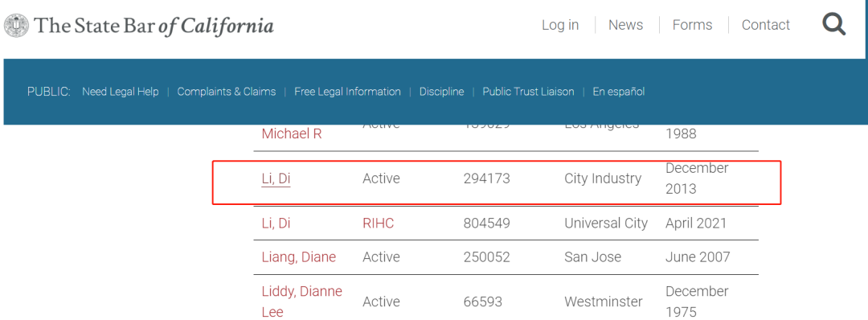Open the search magnifying glass icon
This screenshot has width=868, height=320.
(833, 24)
